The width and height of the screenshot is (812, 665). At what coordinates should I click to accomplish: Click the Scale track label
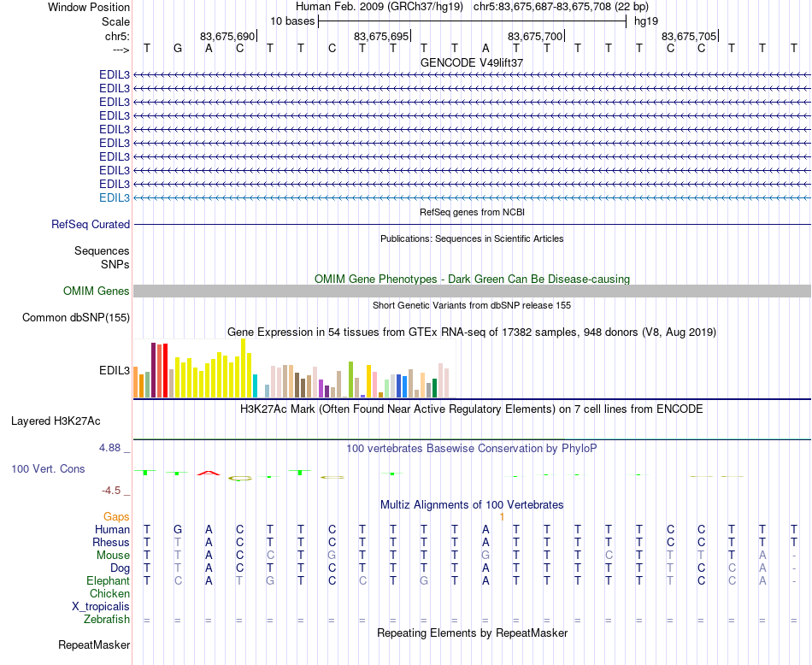pos(115,21)
